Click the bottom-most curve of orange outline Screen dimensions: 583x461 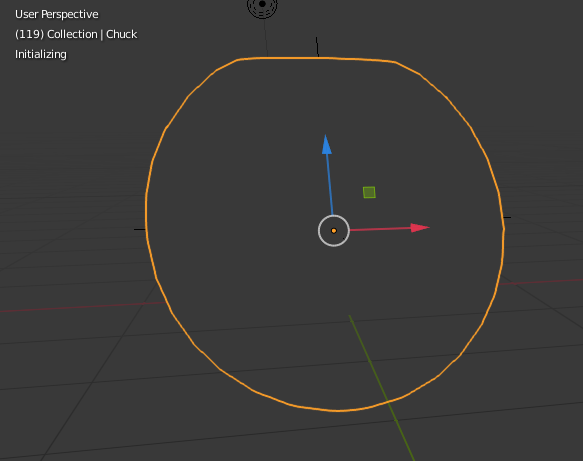[338, 410]
